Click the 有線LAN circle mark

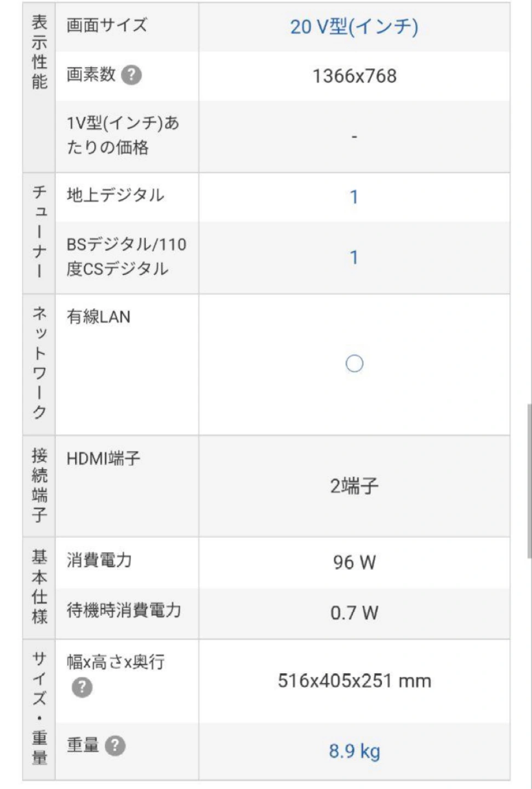point(354,364)
